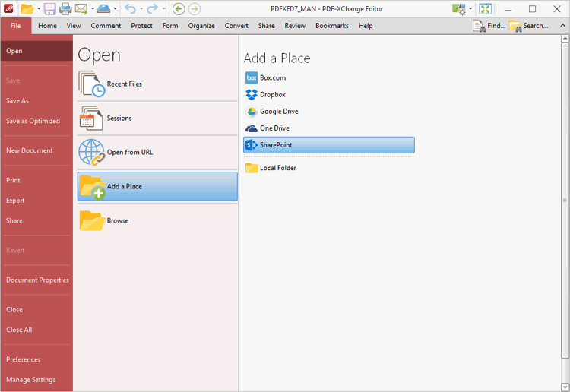Add Google Drive as a place

pyautogui.click(x=329, y=111)
